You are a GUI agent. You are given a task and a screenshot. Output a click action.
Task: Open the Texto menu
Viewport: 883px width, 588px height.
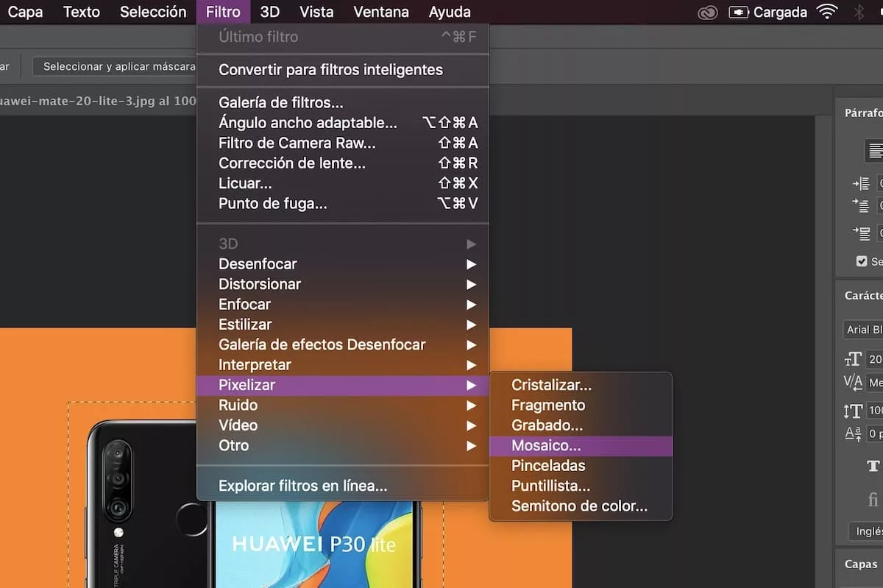pos(82,12)
